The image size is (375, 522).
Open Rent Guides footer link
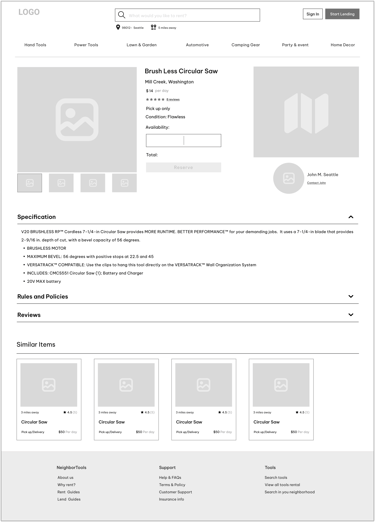point(68,492)
